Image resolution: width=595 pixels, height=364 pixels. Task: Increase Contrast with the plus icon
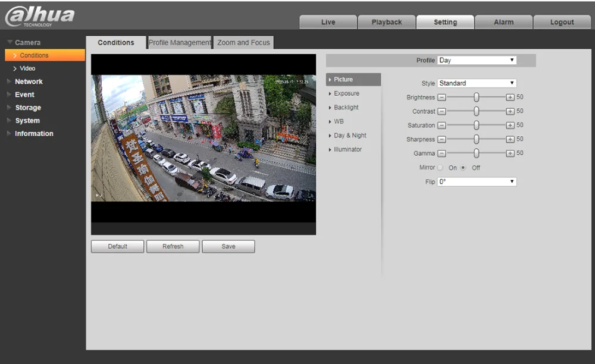[x=510, y=111]
